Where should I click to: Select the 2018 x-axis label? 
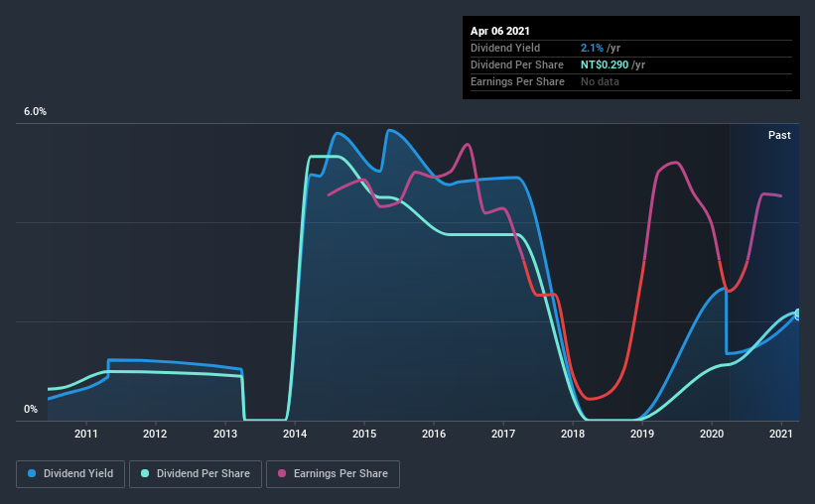[573, 434]
